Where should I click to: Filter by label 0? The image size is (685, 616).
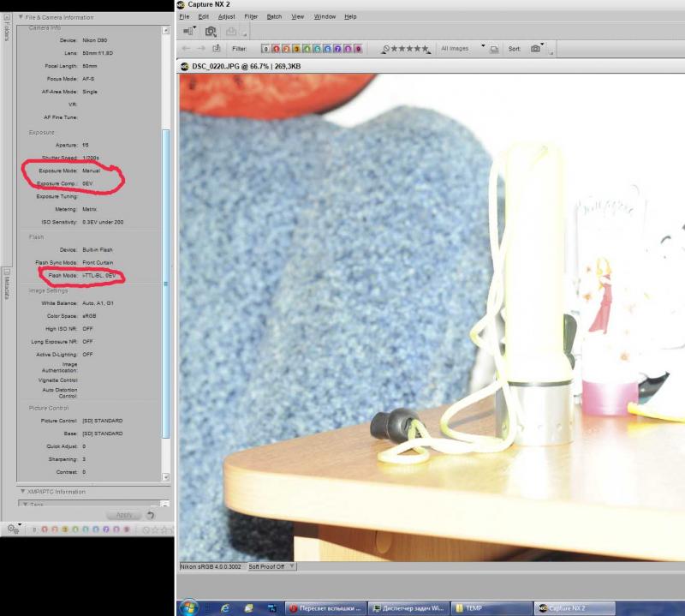[x=265, y=49]
